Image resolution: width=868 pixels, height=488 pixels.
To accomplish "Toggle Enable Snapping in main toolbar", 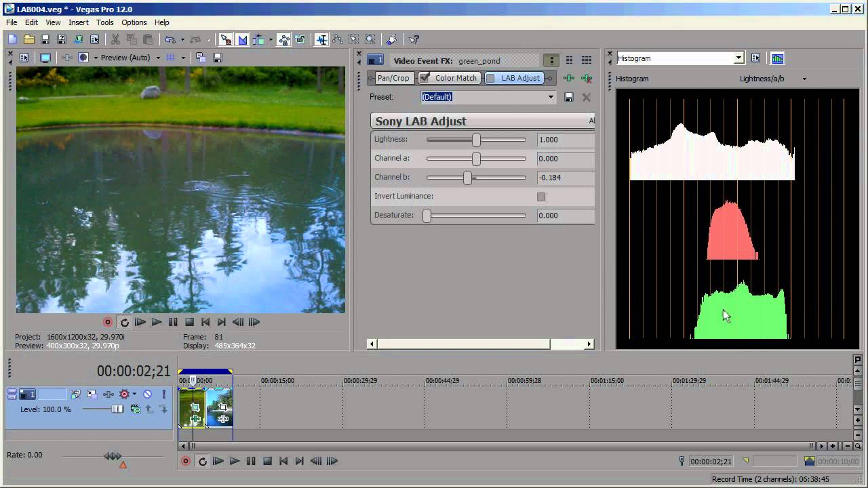I will tap(226, 40).
